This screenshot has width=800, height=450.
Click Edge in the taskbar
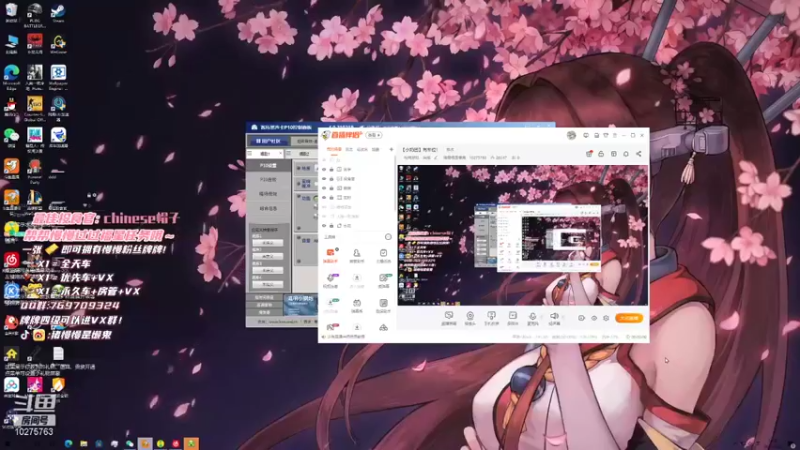pyautogui.click(x=69, y=444)
